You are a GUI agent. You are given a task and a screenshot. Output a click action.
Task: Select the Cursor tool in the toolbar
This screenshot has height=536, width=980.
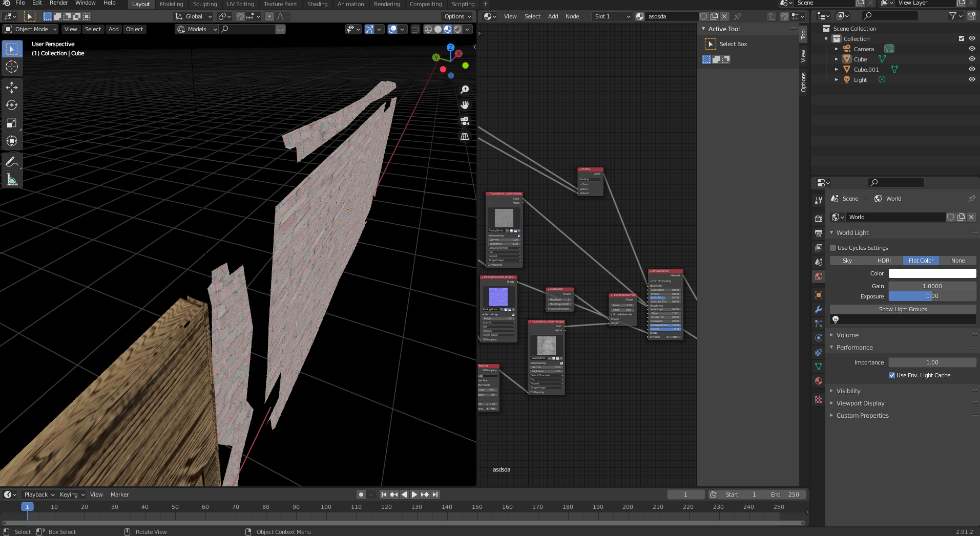coord(12,67)
